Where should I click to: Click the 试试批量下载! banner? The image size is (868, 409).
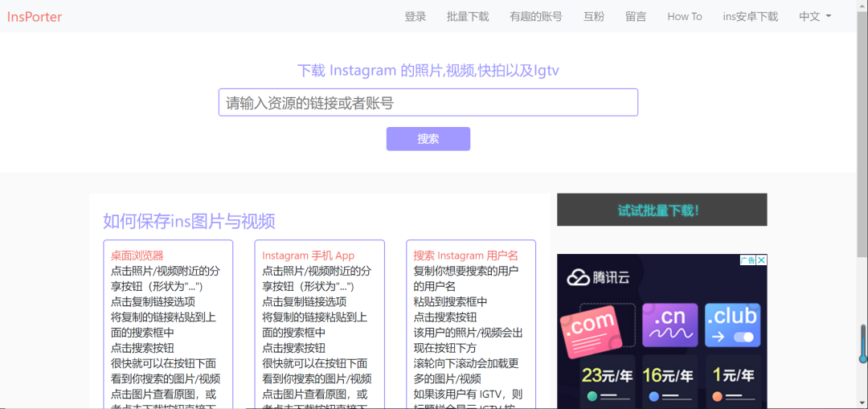pos(662,210)
